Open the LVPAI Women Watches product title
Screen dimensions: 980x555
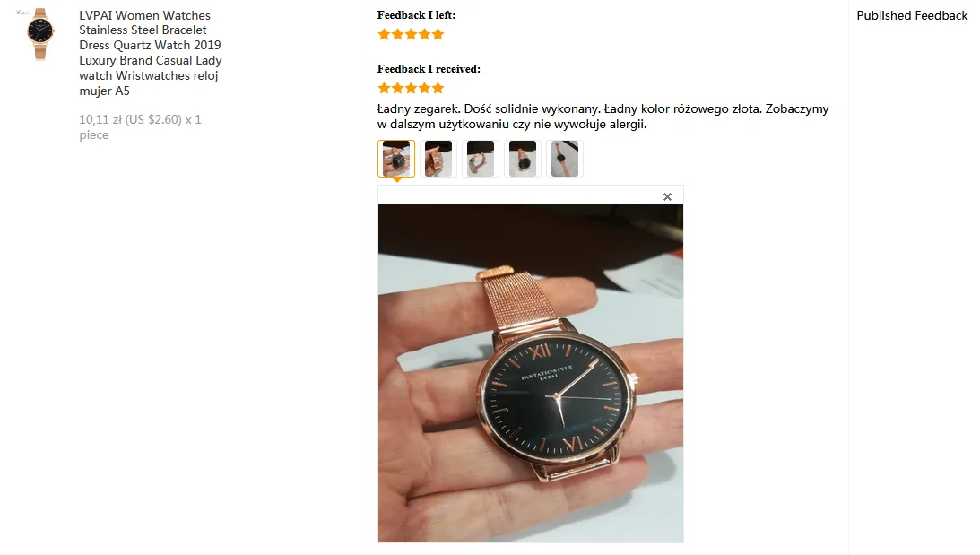pyautogui.click(x=150, y=53)
